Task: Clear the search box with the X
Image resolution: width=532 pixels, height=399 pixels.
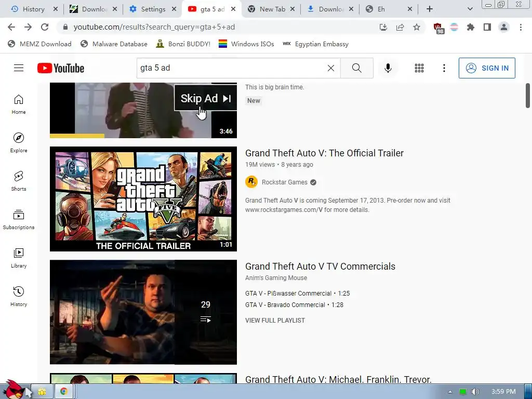Action: click(x=331, y=68)
